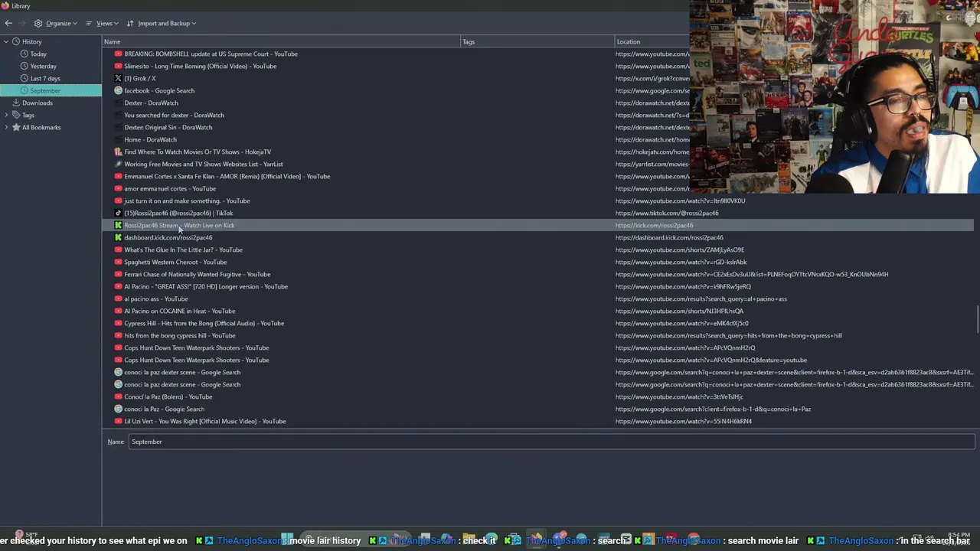Select 'Cypress Hill - Hits from the Bong' entry
The image size is (980, 551).
(x=204, y=323)
